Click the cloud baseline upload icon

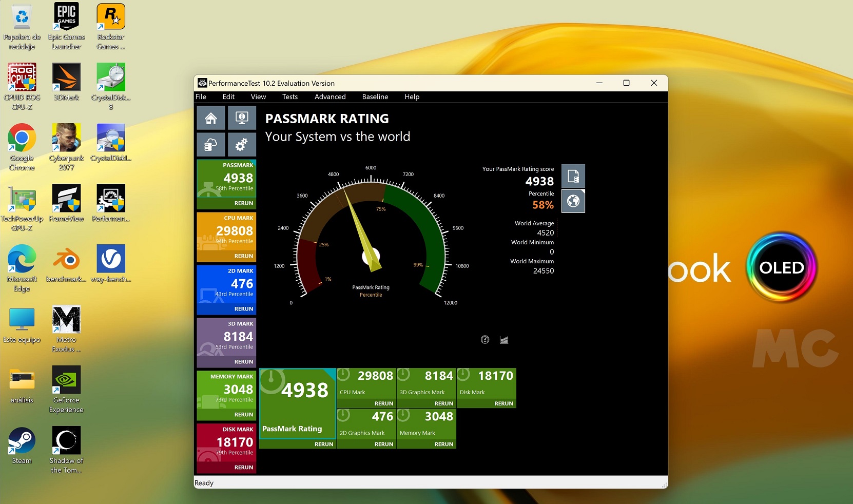211,145
